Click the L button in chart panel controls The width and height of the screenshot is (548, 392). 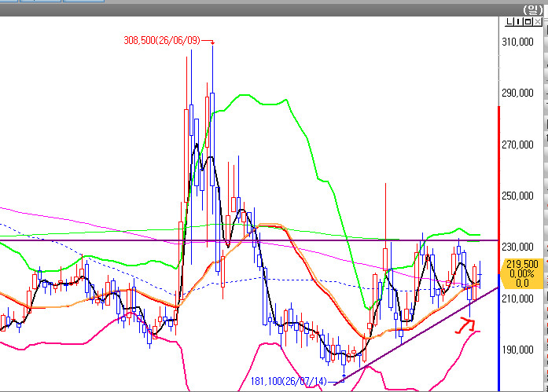coord(509,22)
